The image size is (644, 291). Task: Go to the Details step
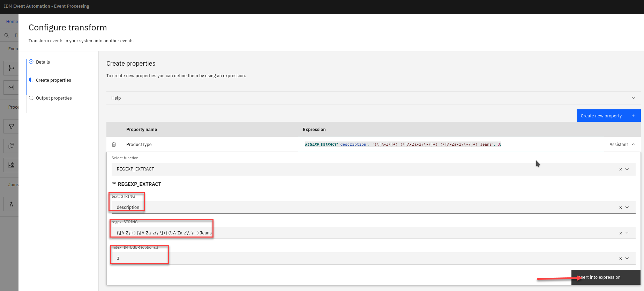point(43,62)
